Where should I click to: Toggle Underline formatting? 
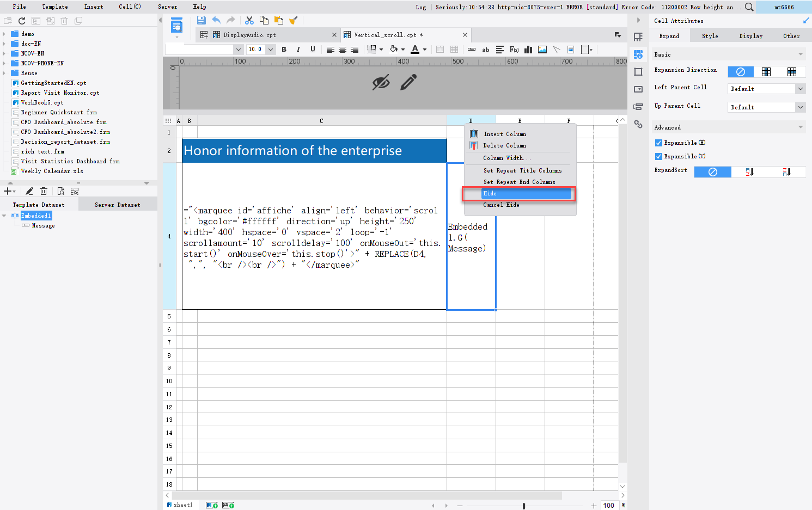pos(313,49)
